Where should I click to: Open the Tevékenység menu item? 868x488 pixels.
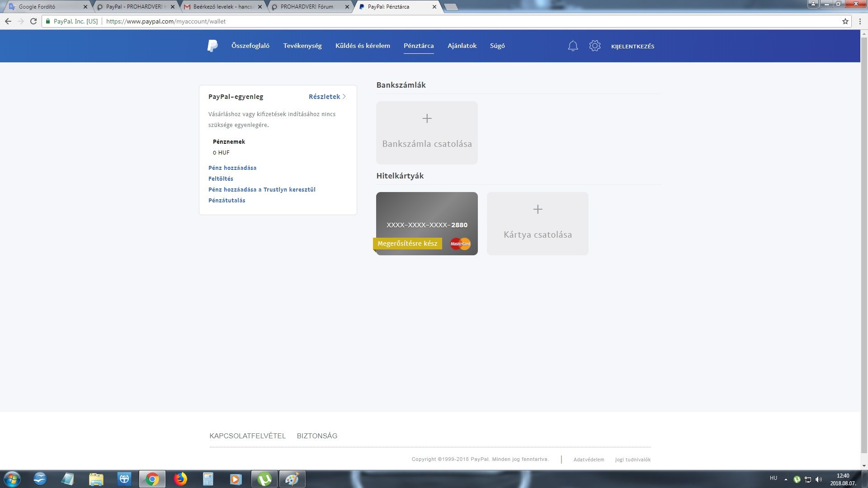tap(302, 46)
